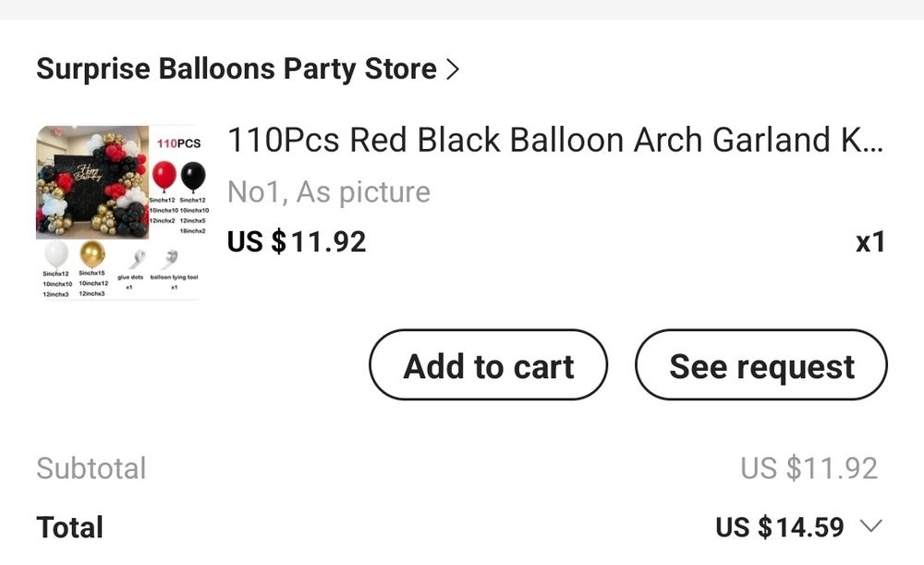This screenshot has height=565, width=924.
Task: Click the gold balloon icon in thumbnail
Action: [91, 253]
